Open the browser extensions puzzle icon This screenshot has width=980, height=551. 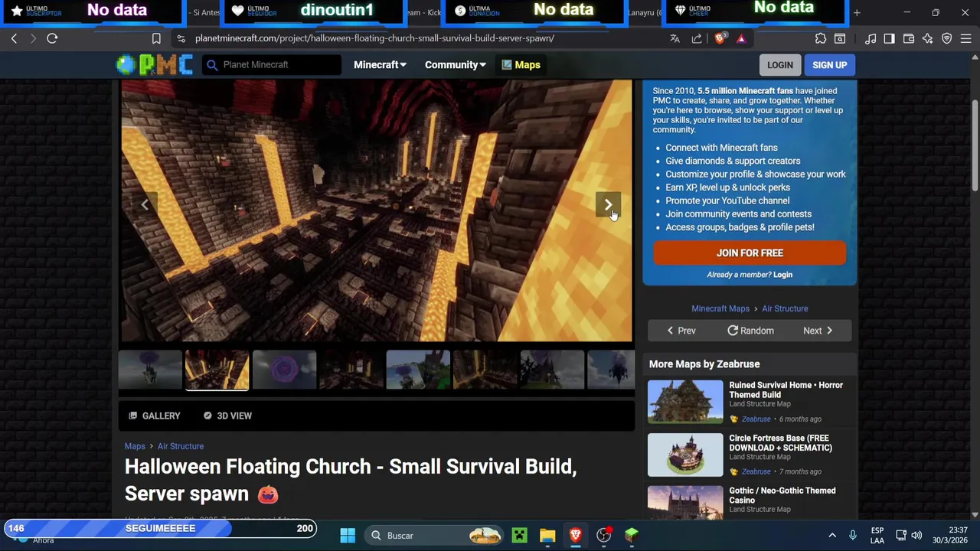(821, 38)
